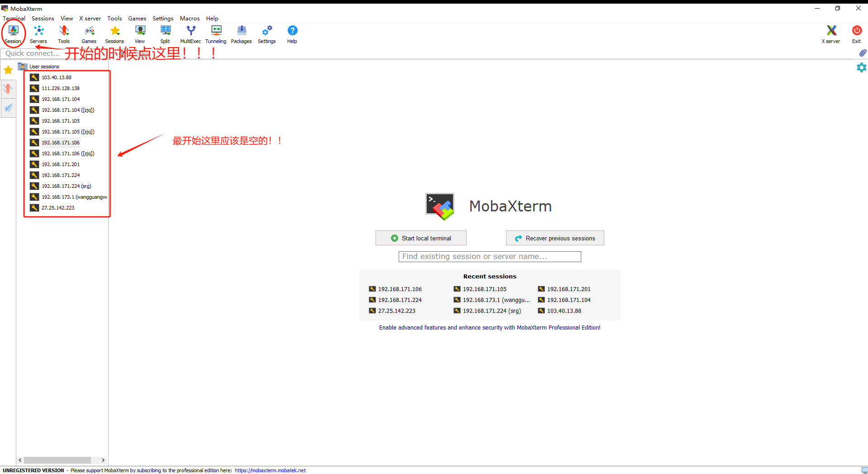868x474 pixels.
Task: Open the Terminal menu
Action: 14,18
